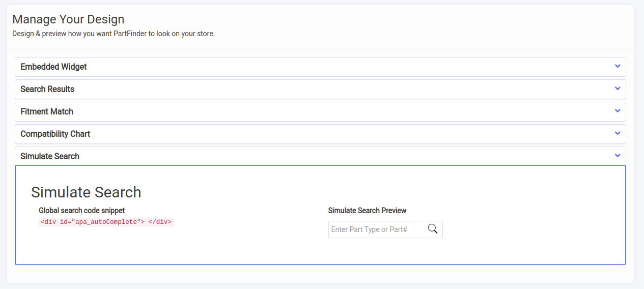Screen dimensions: 644x289
Task: Click the opening <div tag in snippet
Action: (48, 222)
